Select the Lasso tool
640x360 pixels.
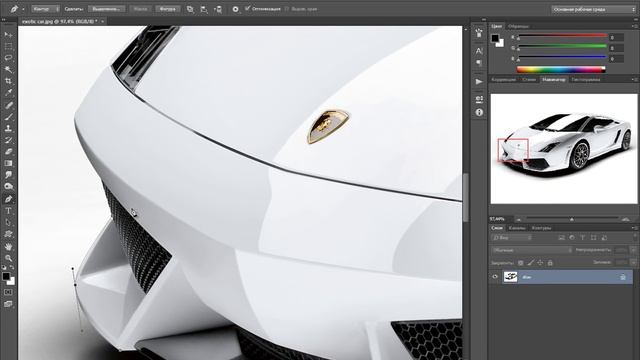pyautogui.click(x=8, y=58)
